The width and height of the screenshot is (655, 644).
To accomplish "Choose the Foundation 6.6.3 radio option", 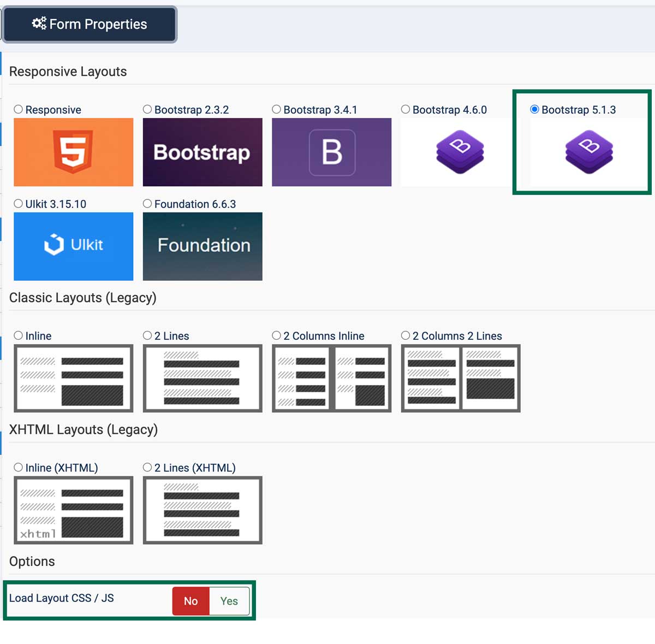I will point(147,204).
